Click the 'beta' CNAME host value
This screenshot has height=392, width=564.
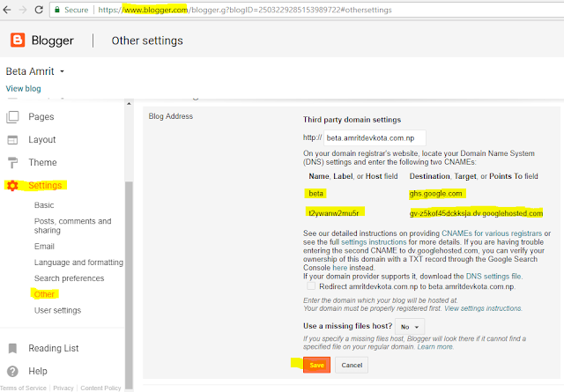point(315,194)
